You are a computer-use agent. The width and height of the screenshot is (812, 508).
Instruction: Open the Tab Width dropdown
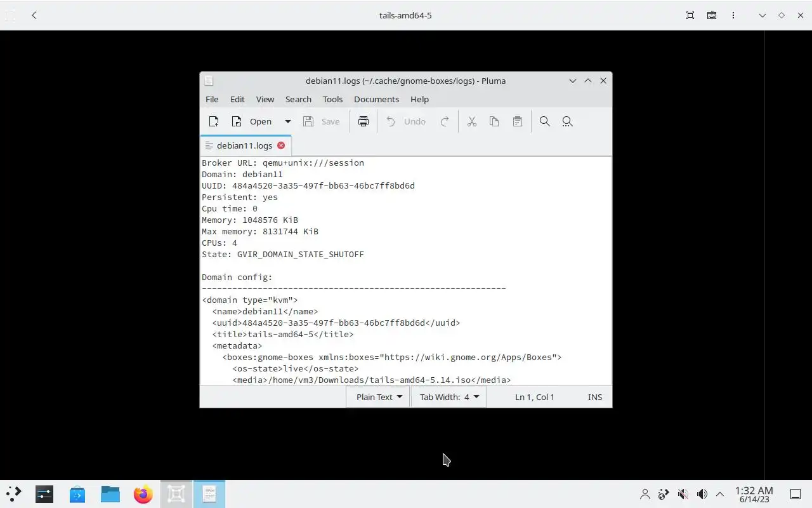449,397
